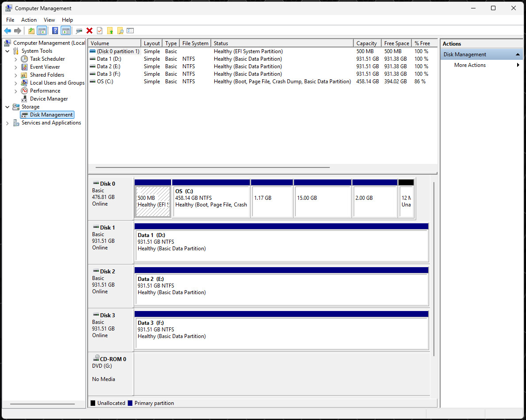This screenshot has height=420, width=526.
Task: Toggle Show/Hide Action Pane toolbar button
Action: pos(66,31)
